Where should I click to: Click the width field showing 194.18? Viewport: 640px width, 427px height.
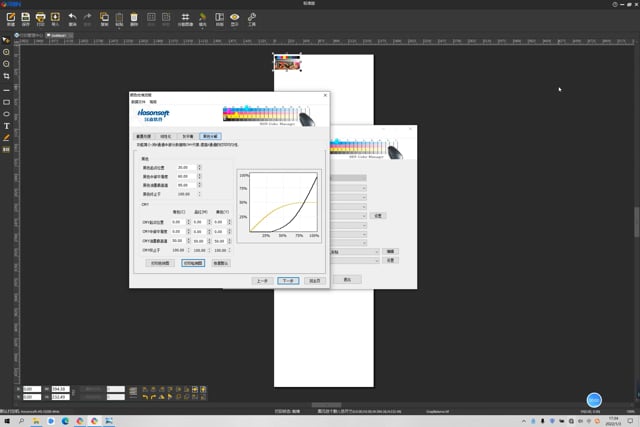coord(60,389)
